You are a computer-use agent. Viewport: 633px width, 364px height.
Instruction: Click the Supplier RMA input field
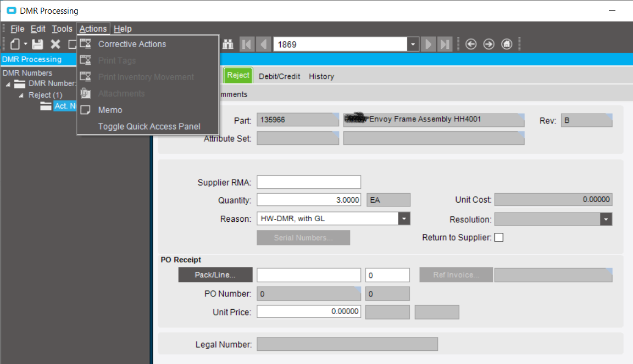coord(309,182)
